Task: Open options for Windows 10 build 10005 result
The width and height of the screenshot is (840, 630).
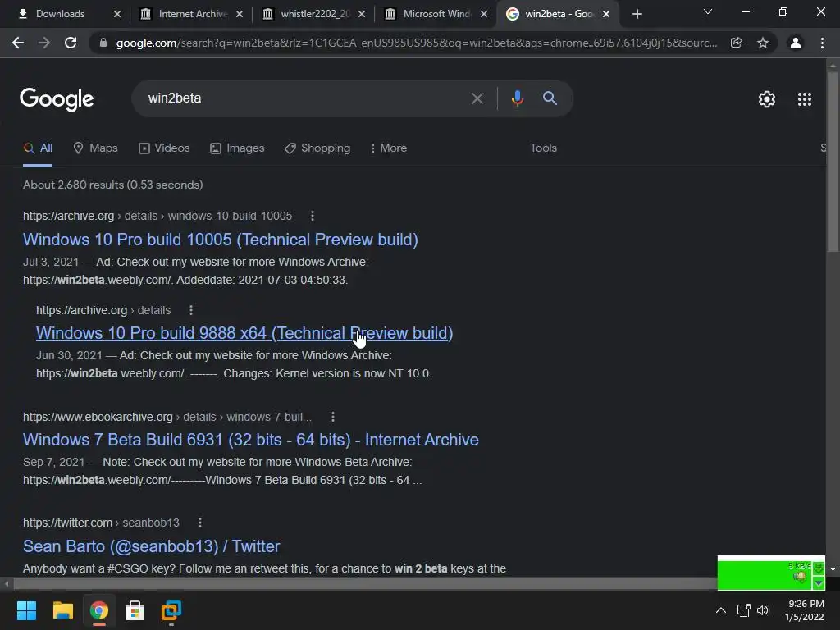Action: point(313,216)
